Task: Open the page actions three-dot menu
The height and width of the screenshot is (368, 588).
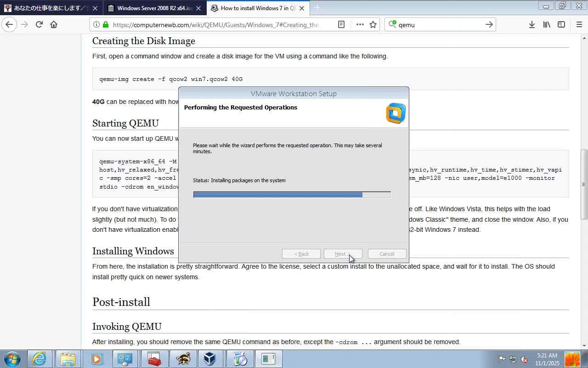Action: (x=360, y=25)
